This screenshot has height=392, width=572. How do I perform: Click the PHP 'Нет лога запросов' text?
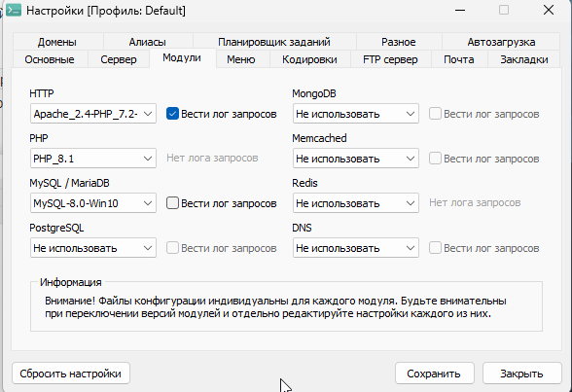[212, 158]
